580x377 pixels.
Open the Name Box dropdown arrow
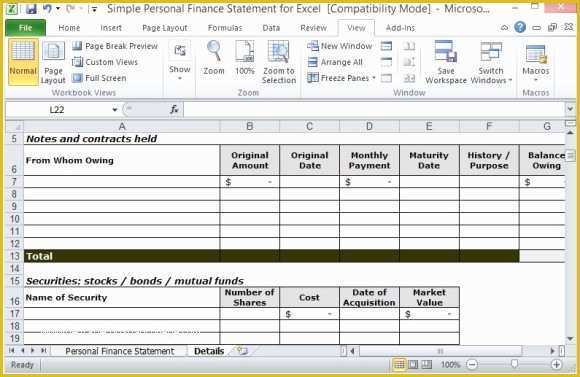point(115,110)
